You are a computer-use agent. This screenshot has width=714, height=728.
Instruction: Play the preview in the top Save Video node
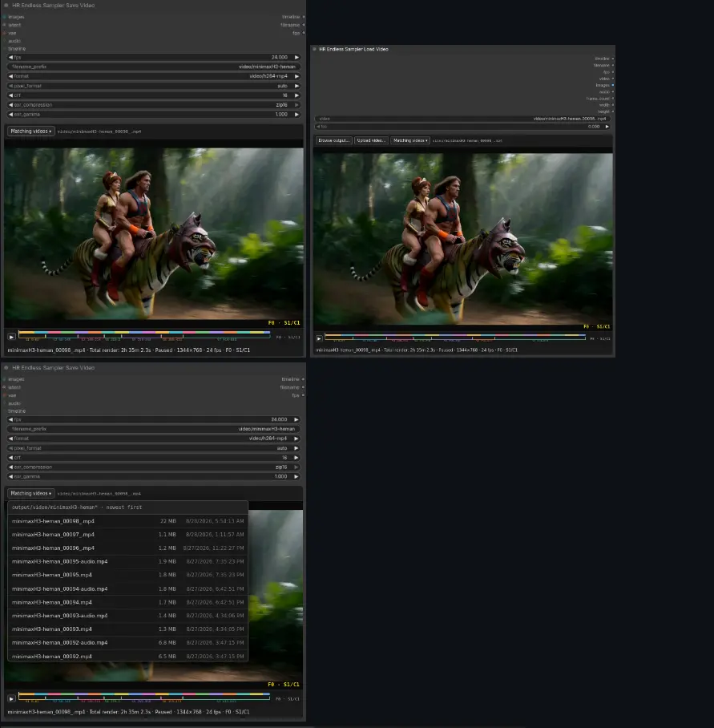pos(11,337)
